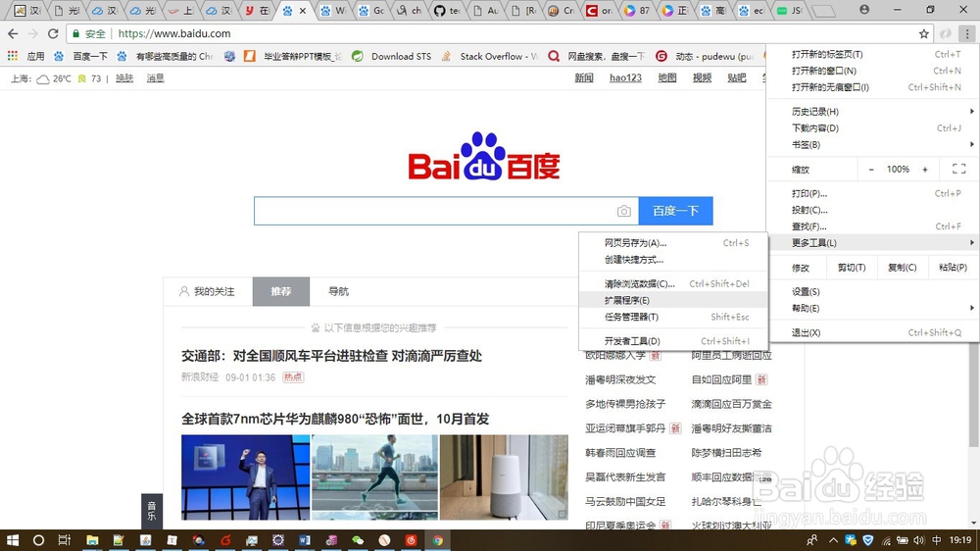Click the browser back arrow button
The image size is (980, 551).
[x=13, y=33]
